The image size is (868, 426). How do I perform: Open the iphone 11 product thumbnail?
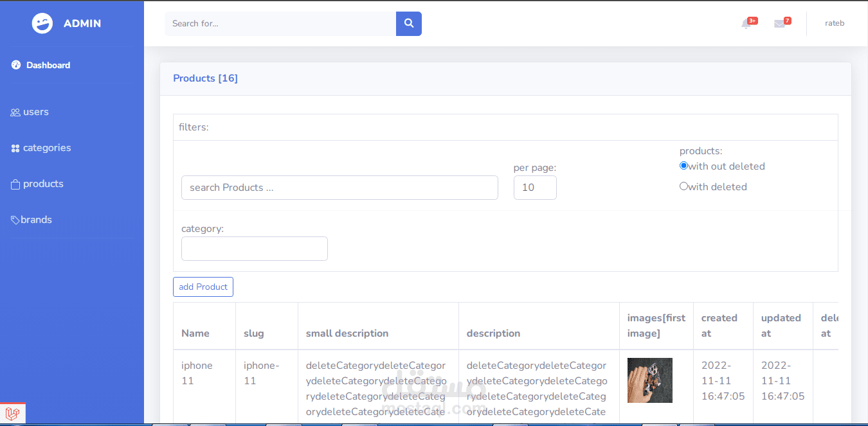(x=650, y=380)
